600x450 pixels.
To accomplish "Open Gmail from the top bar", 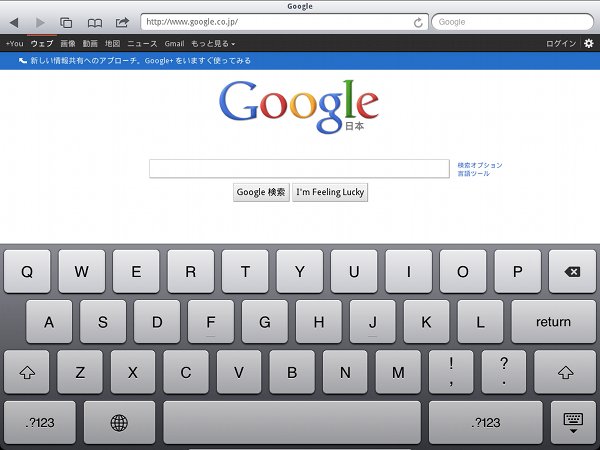I will tap(174, 44).
